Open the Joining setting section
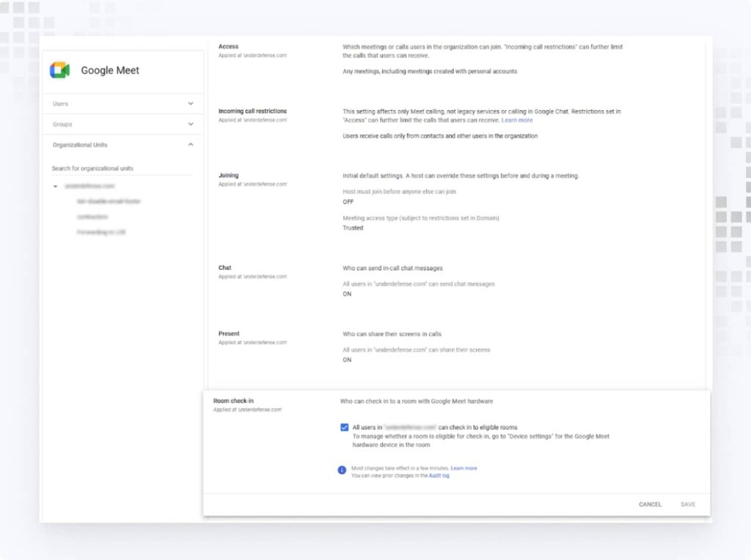Image resolution: width=751 pixels, height=560 pixels. pyautogui.click(x=229, y=175)
